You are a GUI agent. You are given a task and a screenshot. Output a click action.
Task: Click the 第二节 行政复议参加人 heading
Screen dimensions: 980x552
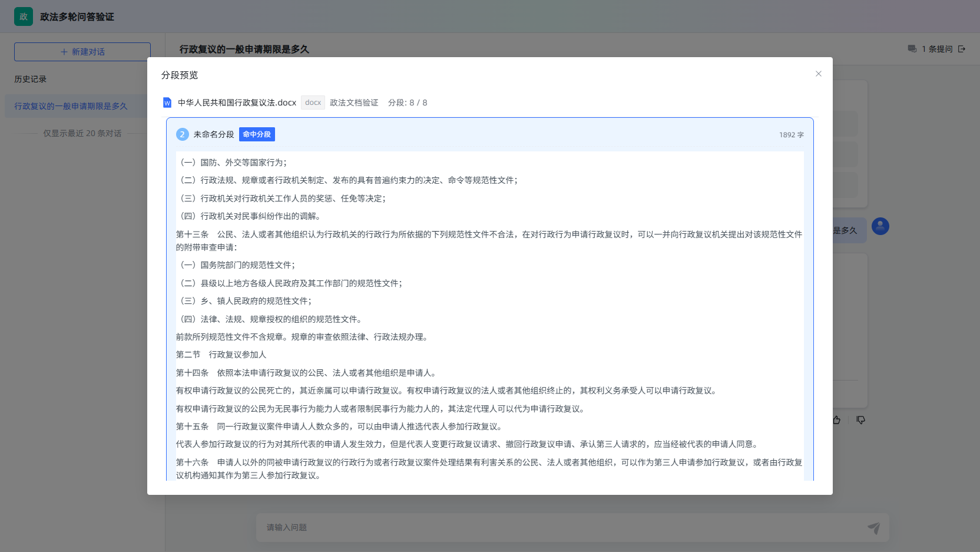tap(221, 355)
